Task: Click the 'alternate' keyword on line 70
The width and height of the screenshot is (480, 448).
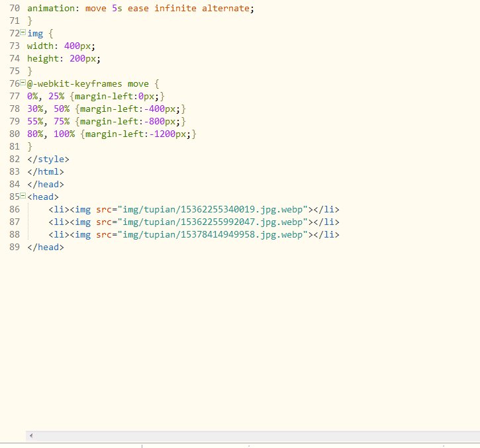Action: (226, 8)
